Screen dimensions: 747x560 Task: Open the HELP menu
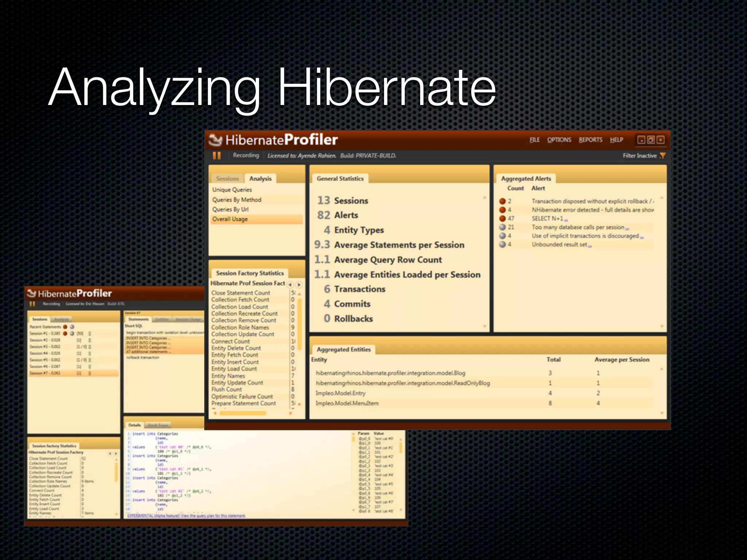pyautogui.click(x=616, y=140)
